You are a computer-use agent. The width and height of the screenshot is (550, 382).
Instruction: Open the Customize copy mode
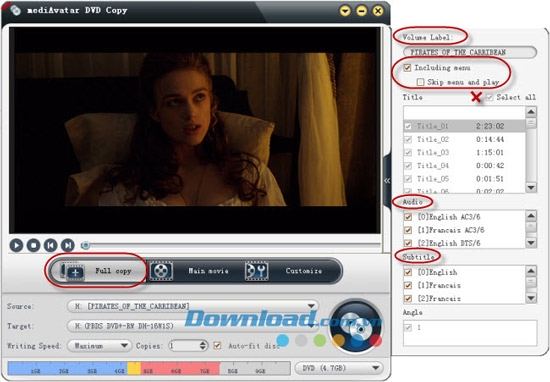click(291, 271)
